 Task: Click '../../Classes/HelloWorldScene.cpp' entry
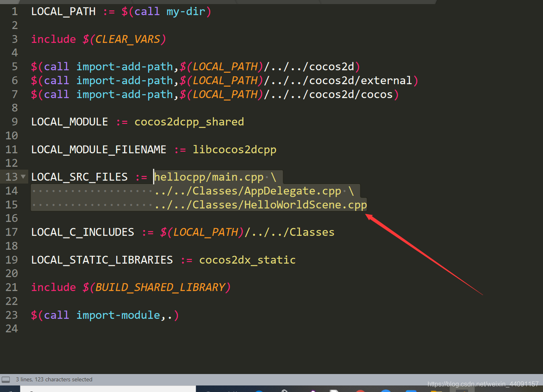point(261,205)
